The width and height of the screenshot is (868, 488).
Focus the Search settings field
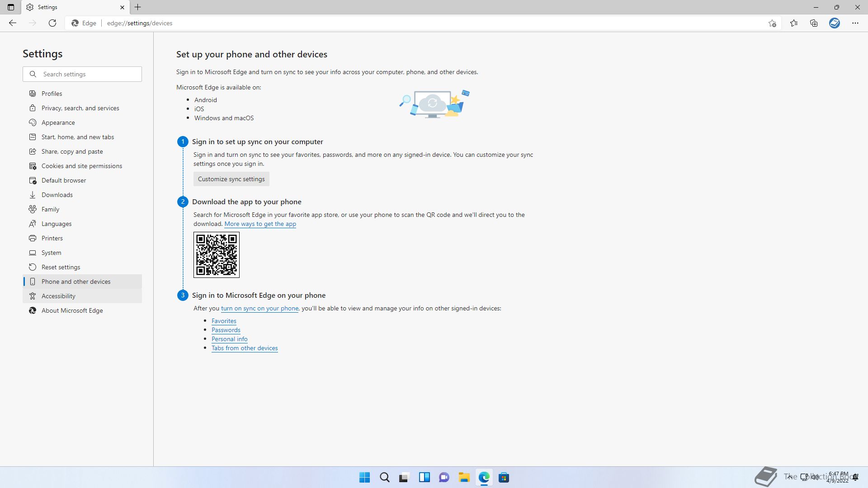click(x=82, y=74)
